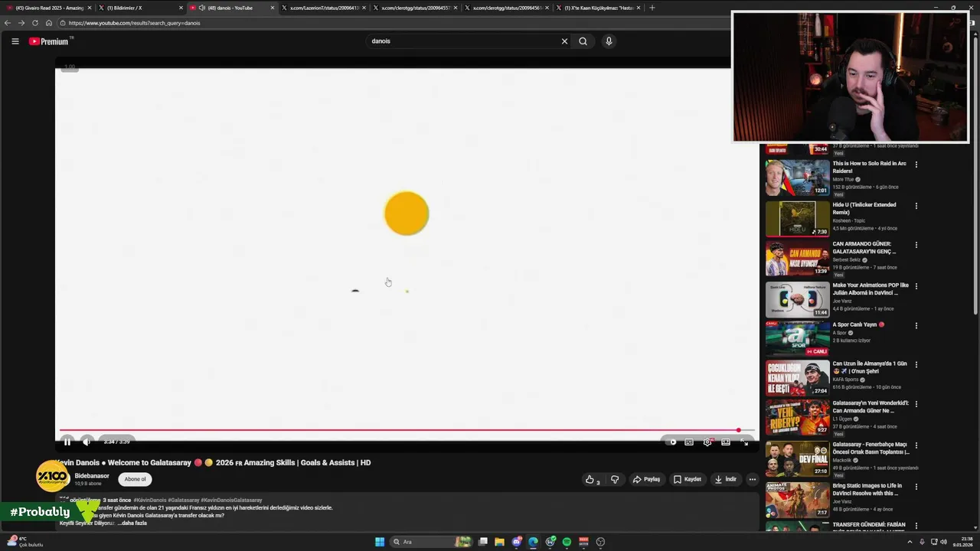980x551 pixels.
Task: Open #KevinDanoisGalatasaray hashtag link
Action: [231, 500]
